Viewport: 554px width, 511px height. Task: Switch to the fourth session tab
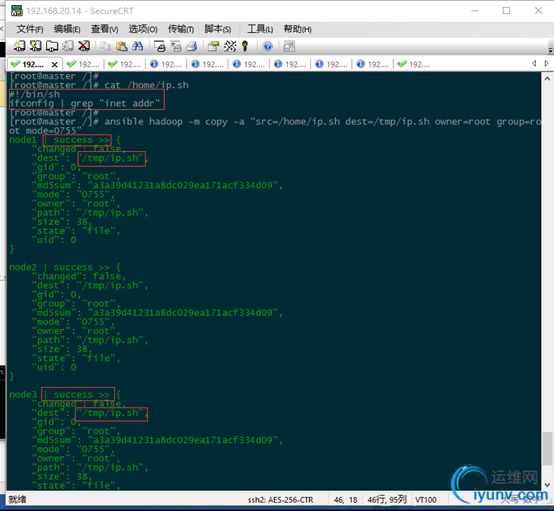coord(166,64)
